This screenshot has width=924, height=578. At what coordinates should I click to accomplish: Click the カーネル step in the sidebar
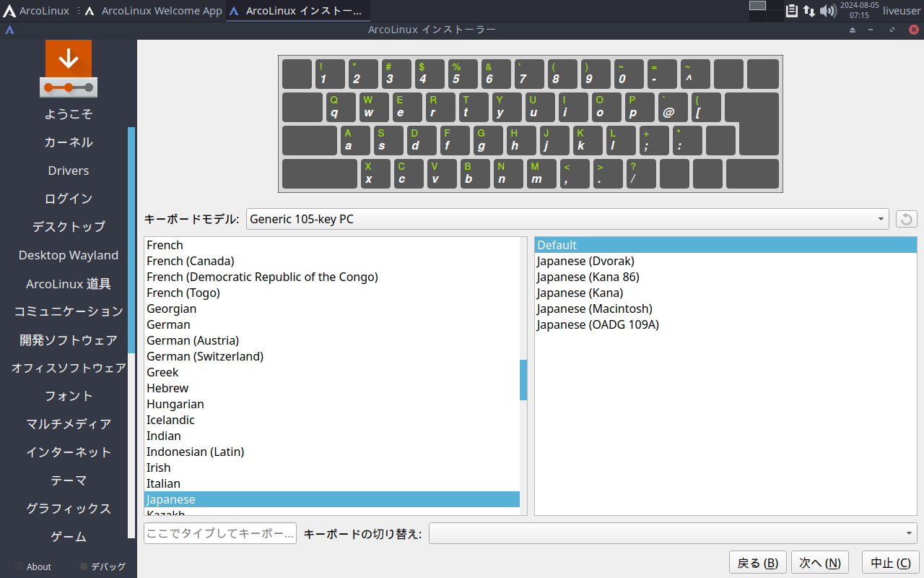(69, 142)
